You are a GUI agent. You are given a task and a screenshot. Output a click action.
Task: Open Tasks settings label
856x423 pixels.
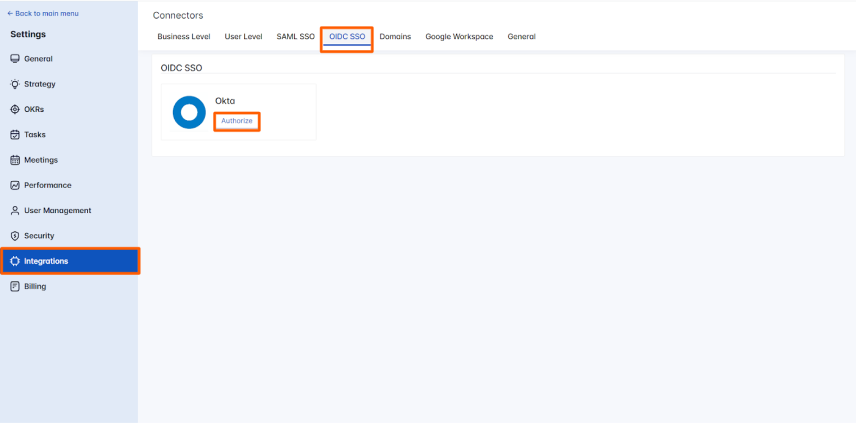pyautogui.click(x=35, y=135)
